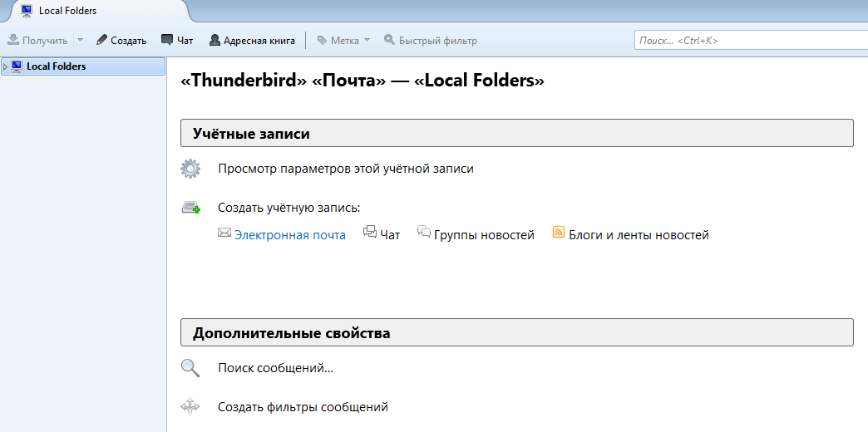Click the Электронная почта link
868x432 pixels.
289,235
